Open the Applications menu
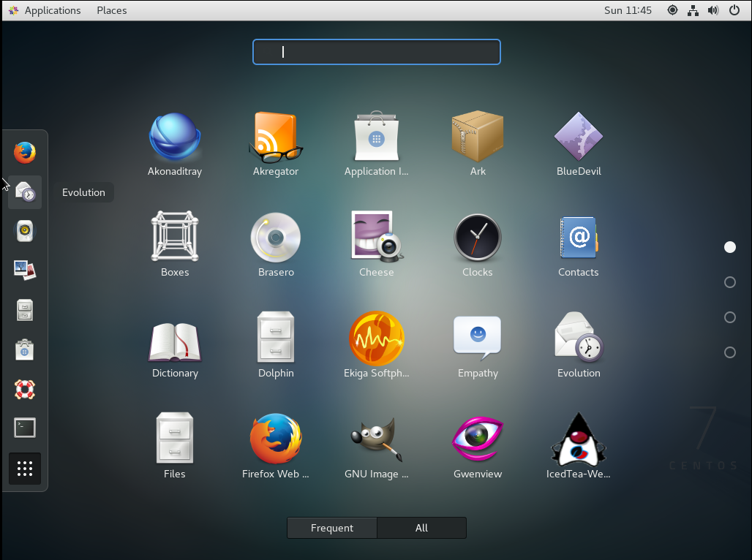Viewport: 752px width, 560px height. [x=51, y=10]
